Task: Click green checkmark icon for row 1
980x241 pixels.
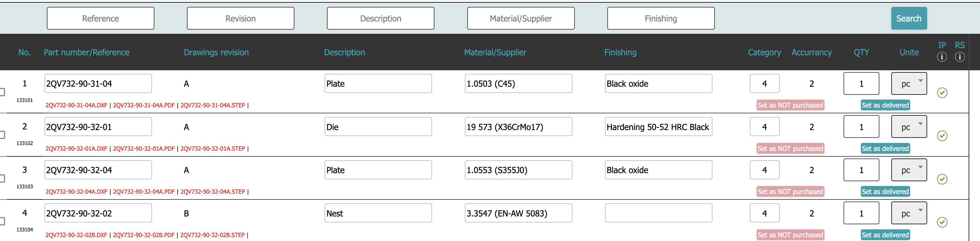Action: (942, 92)
